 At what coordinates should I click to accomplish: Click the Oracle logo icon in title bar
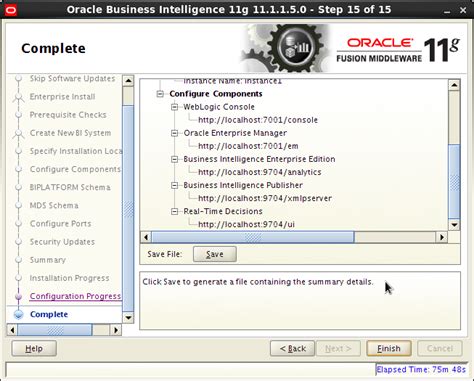[11, 10]
